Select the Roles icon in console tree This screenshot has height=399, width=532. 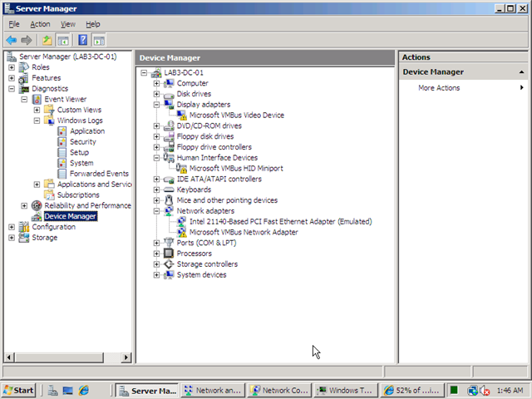[24, 67]
